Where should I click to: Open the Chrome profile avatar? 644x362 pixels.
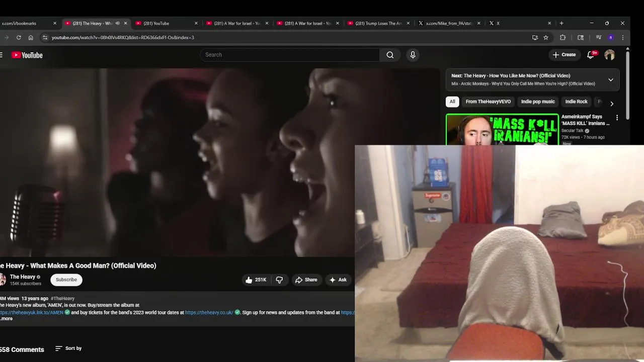(x=611, y=37)
